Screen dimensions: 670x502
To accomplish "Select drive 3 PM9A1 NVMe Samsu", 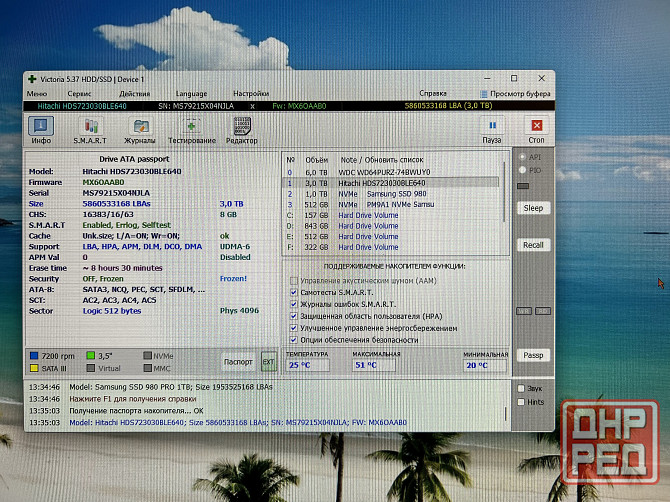I will pos(391,204).
